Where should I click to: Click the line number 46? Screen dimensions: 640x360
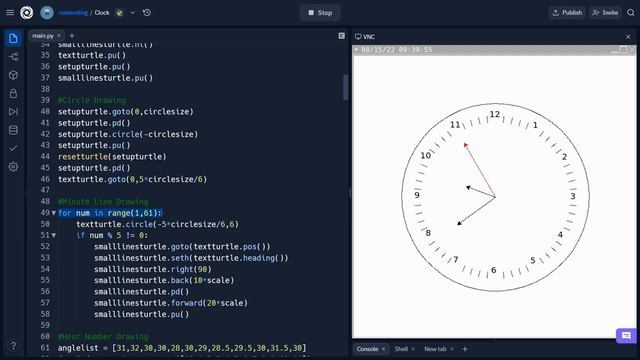(45, 179)
